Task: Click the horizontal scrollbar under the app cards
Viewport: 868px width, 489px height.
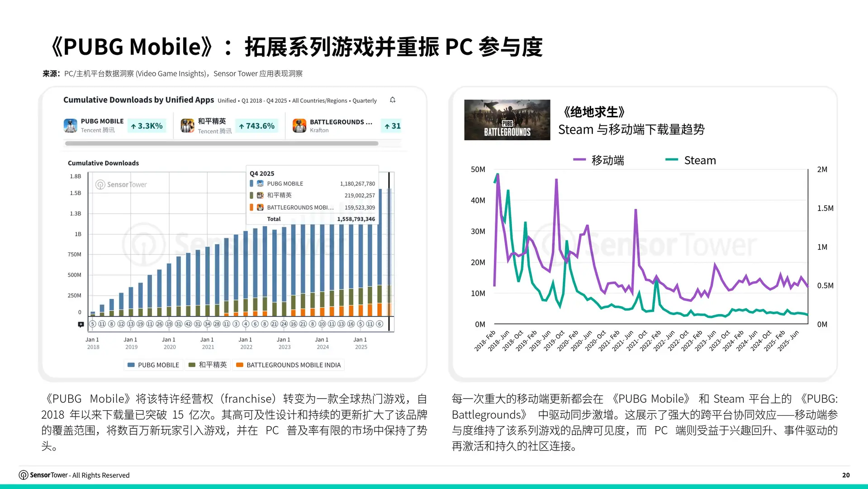Action: point(222,143)
